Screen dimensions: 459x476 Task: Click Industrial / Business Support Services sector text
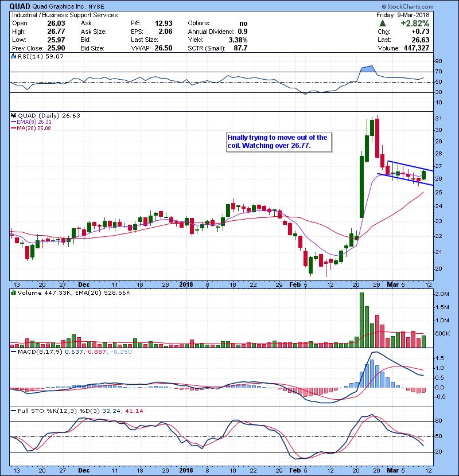65,15
